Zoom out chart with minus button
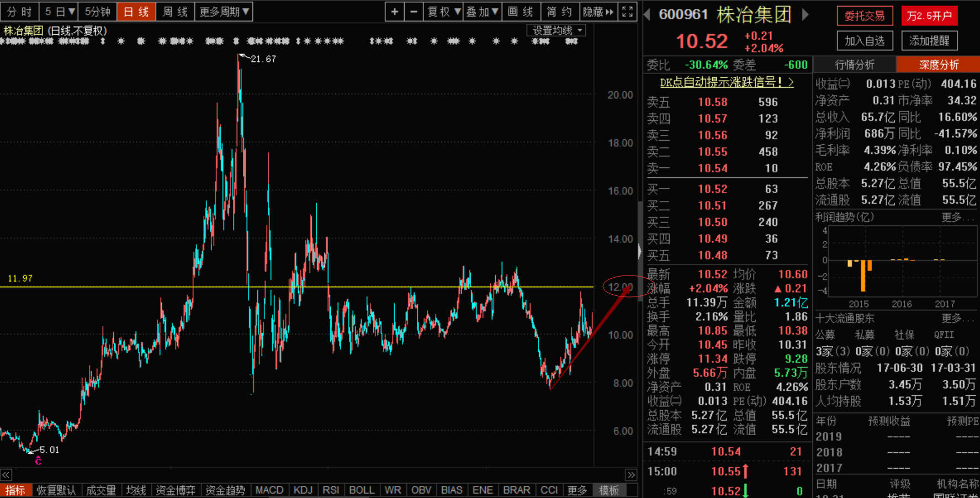 click(414, 12)
